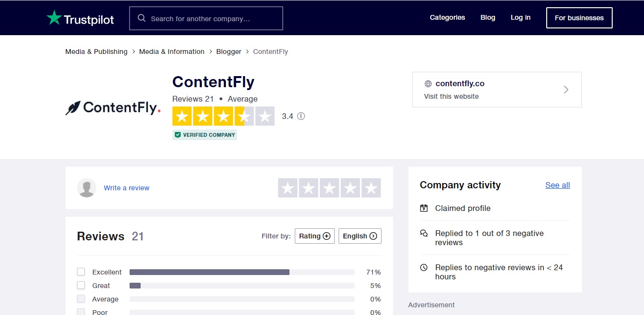Image resolution: width=644 pixels, height=315 pixels.
Task: Tick the Great rating checkbox
Action: 81,285
